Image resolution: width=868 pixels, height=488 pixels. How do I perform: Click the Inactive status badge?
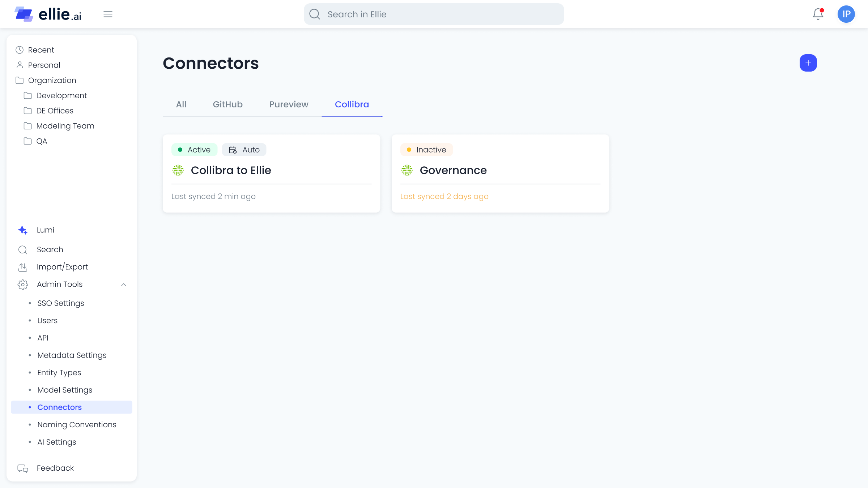tap(426, 150)
